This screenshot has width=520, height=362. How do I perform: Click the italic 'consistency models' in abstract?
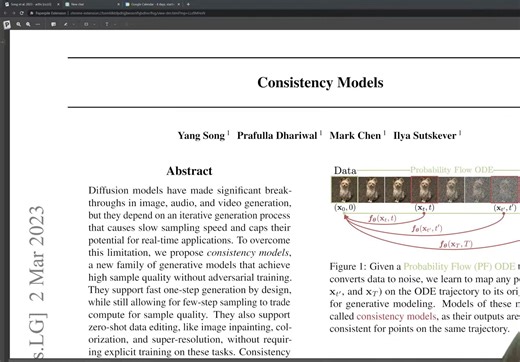248,253
